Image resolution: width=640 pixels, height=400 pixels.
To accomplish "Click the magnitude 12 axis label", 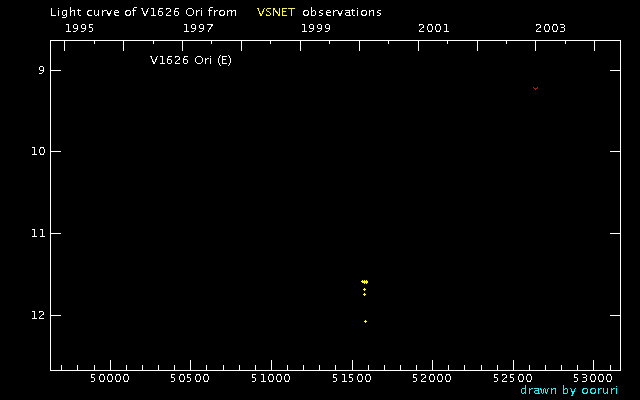I will (38, 316).
